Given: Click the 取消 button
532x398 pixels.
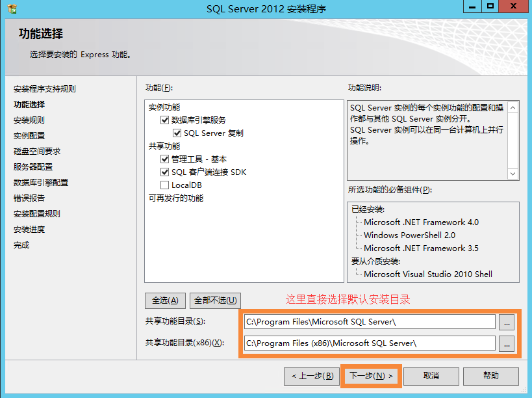Looking at the screenshot, I should [431, 377].
